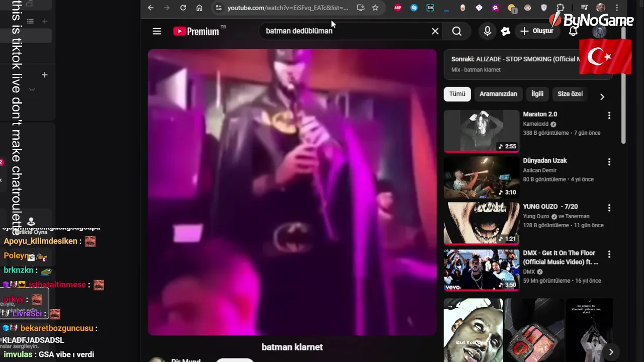This screenshot has height=362, width=644.
Task: Open options menu for the DMX video
Action: pos(609,254)
